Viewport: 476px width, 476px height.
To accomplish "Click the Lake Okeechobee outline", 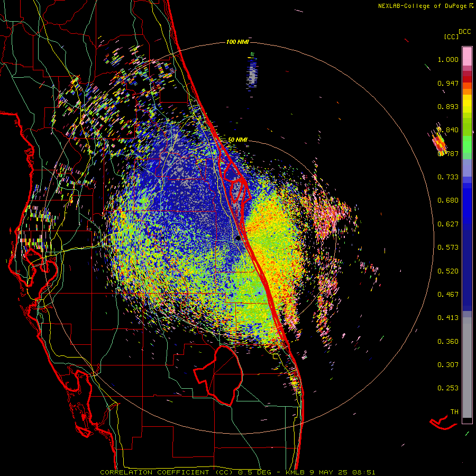I will 219,376.
